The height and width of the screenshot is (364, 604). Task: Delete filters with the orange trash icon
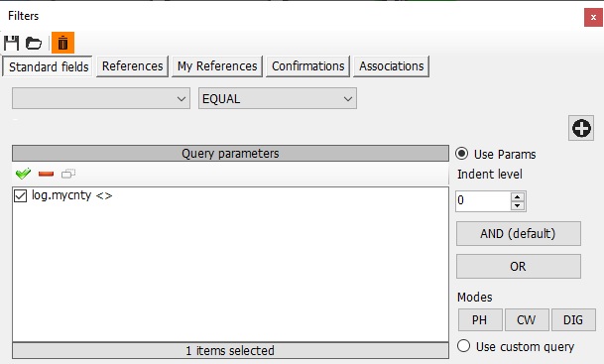point(62,43)
